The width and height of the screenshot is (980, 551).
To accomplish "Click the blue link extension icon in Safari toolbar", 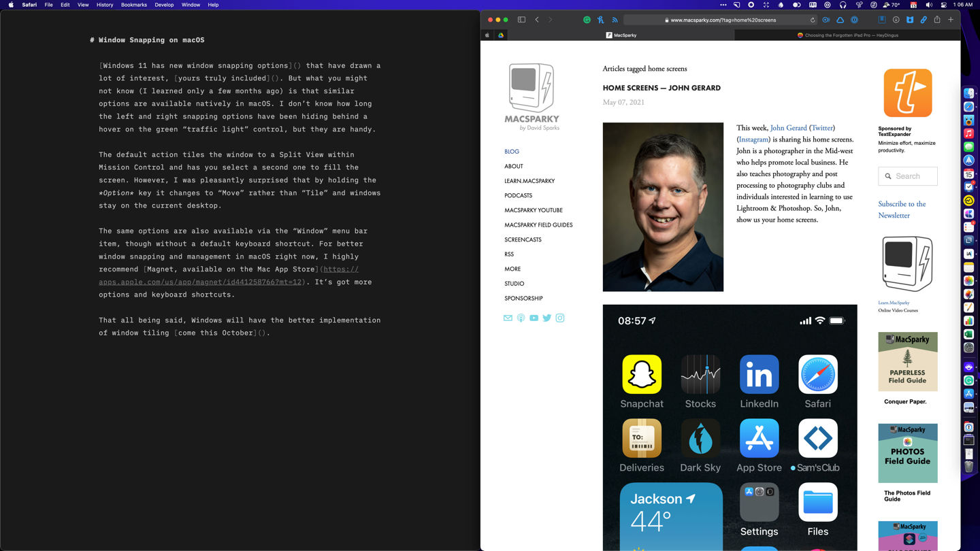I will pos(924,20).
